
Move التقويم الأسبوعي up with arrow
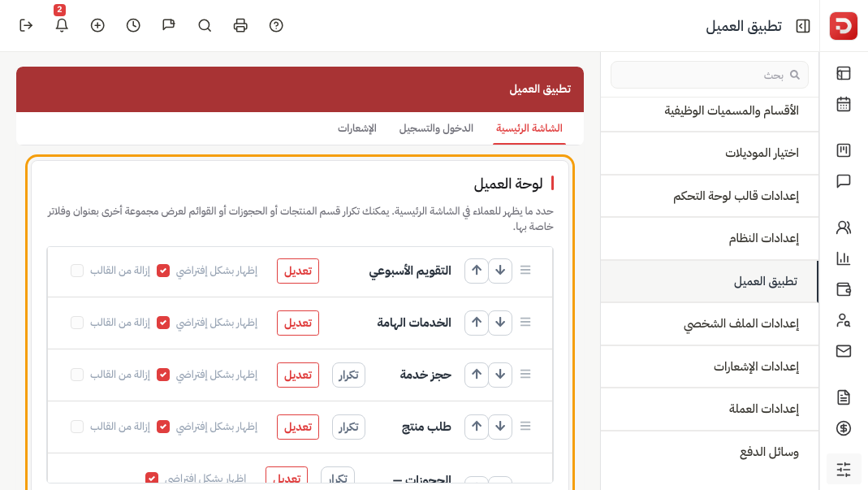[x=477, y=271]
